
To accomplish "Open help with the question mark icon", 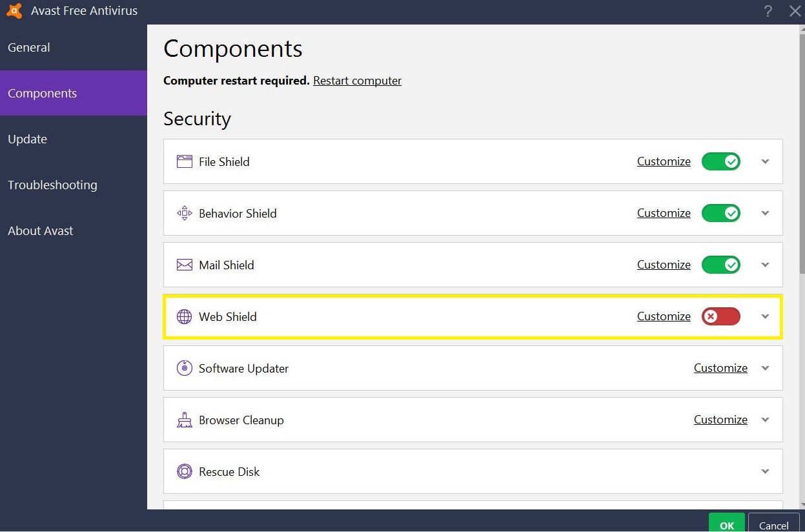I will click(768, 11).
